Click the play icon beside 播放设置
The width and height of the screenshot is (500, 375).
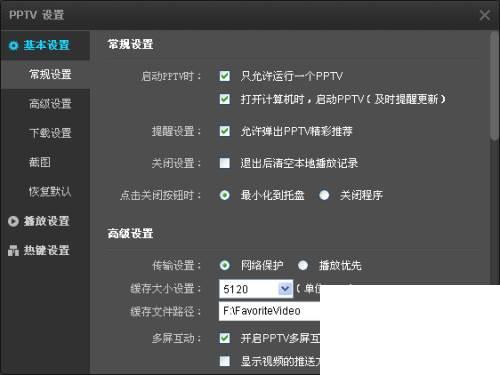pyautogui.click(x=13, y=221)
